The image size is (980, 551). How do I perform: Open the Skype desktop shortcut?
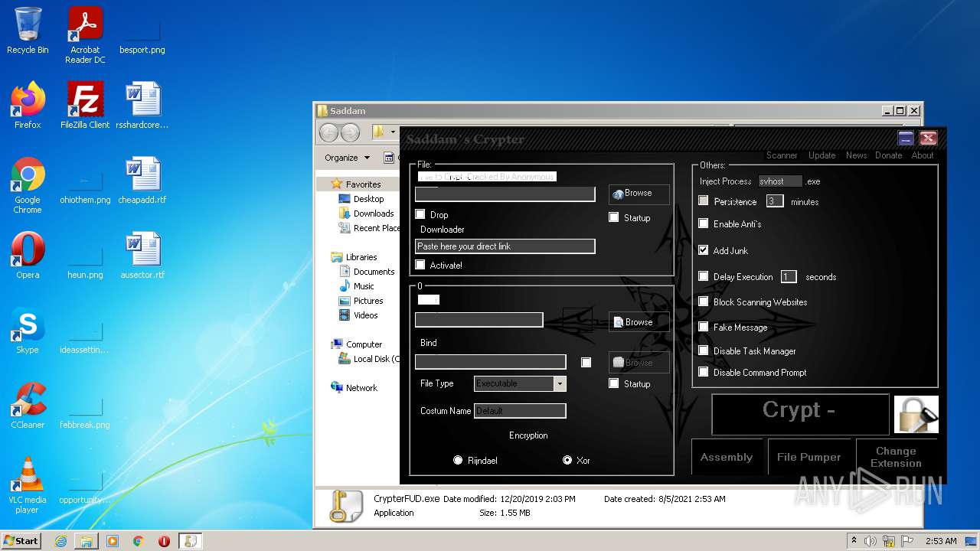coord(28,330)
